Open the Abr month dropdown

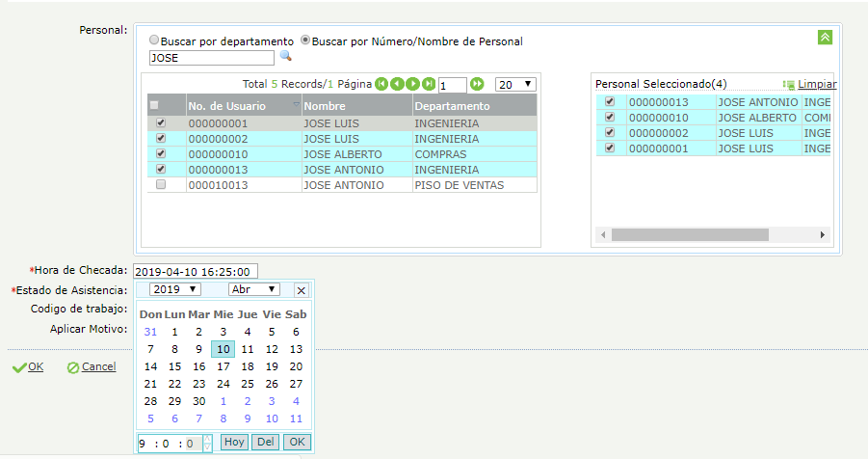(254, 289)
